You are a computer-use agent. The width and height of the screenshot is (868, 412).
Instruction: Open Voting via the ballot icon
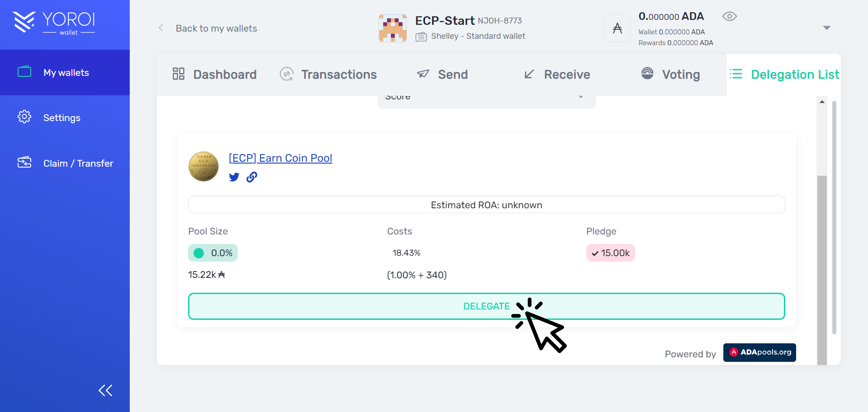[x=647, y=73]
